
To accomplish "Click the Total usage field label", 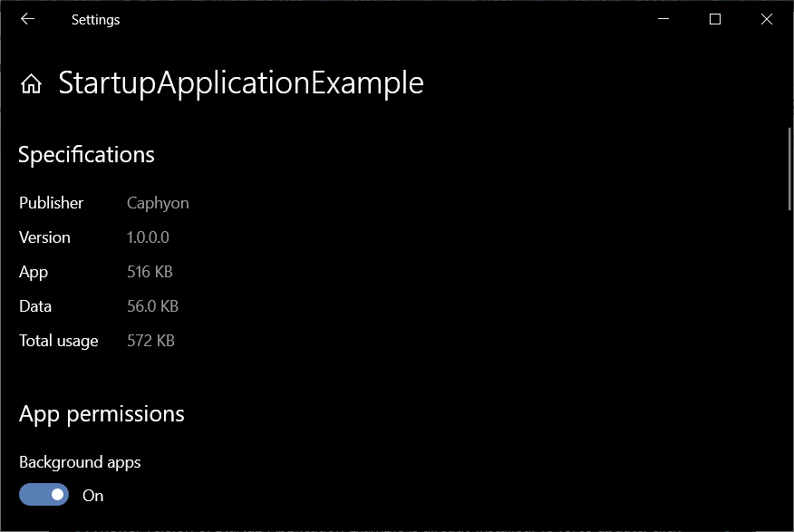I will coord(59,341).
